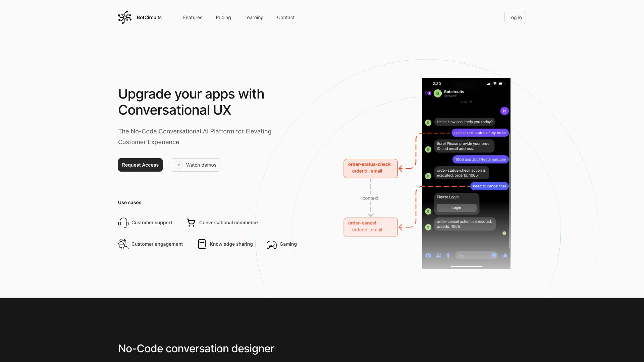The height and width of the screenshot is (362, 644).
Task: Expand the Pricing navigation dropdown
Action: coord(223,17)
